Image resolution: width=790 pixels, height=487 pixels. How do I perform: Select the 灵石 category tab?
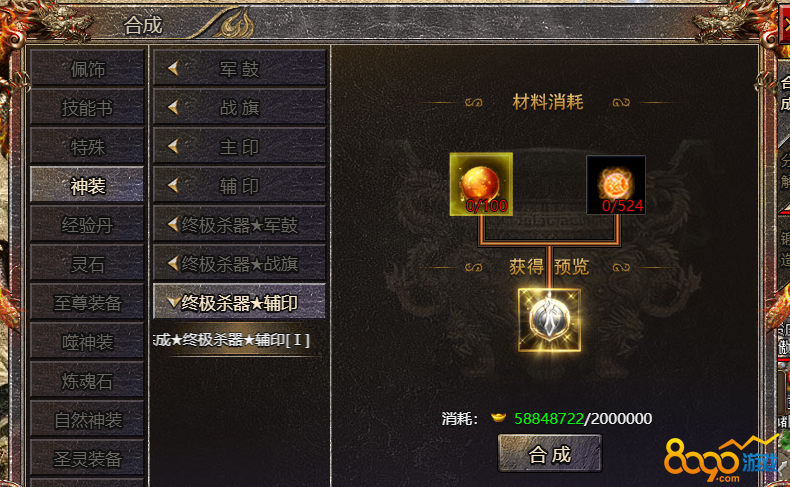(87, 263)
